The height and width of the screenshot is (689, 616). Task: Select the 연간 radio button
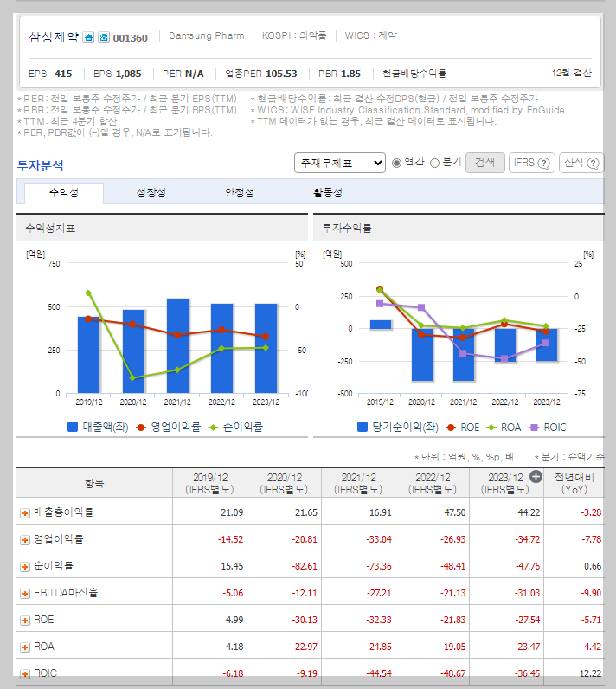point(396,163)
